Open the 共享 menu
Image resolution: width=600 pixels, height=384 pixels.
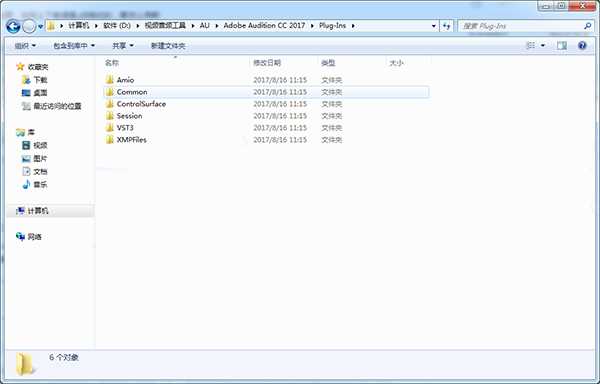click(122, 46)
